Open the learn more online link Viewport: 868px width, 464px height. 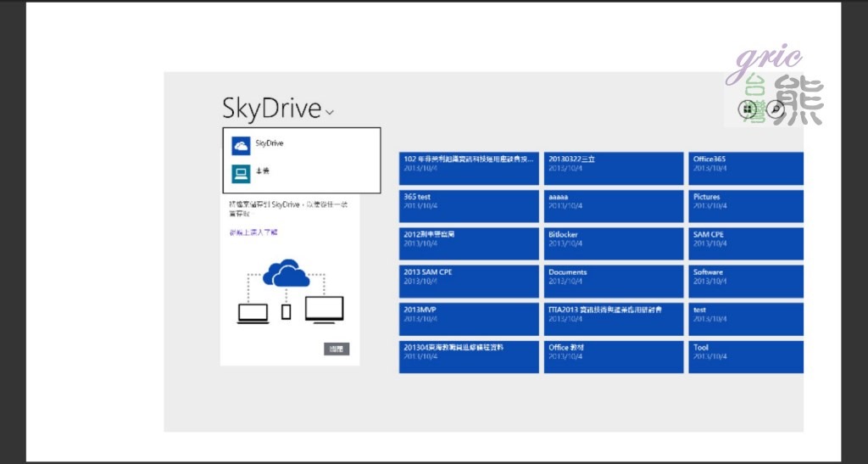click(253, 232)
